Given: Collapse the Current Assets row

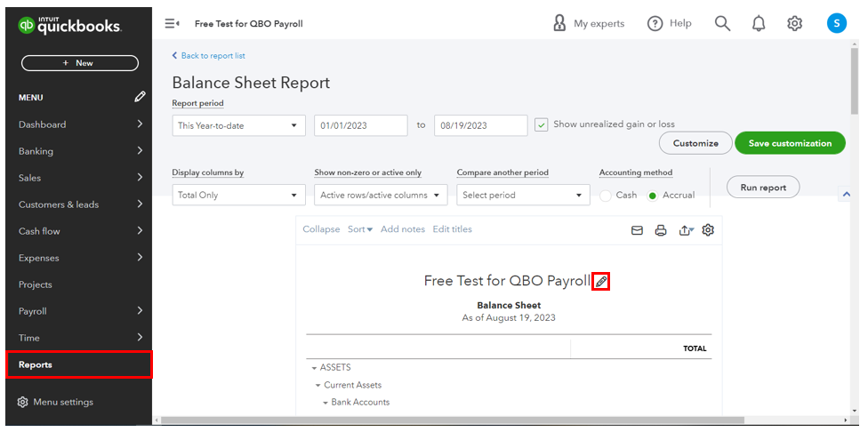Looking at the screenshot, I should click(x=318, y=386).
